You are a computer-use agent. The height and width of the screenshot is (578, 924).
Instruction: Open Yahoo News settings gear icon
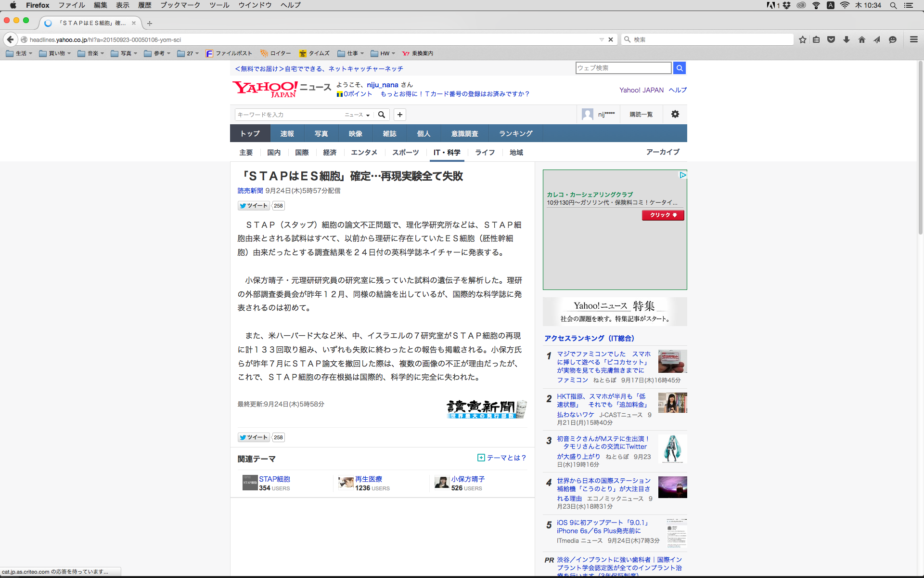point(675,114)
